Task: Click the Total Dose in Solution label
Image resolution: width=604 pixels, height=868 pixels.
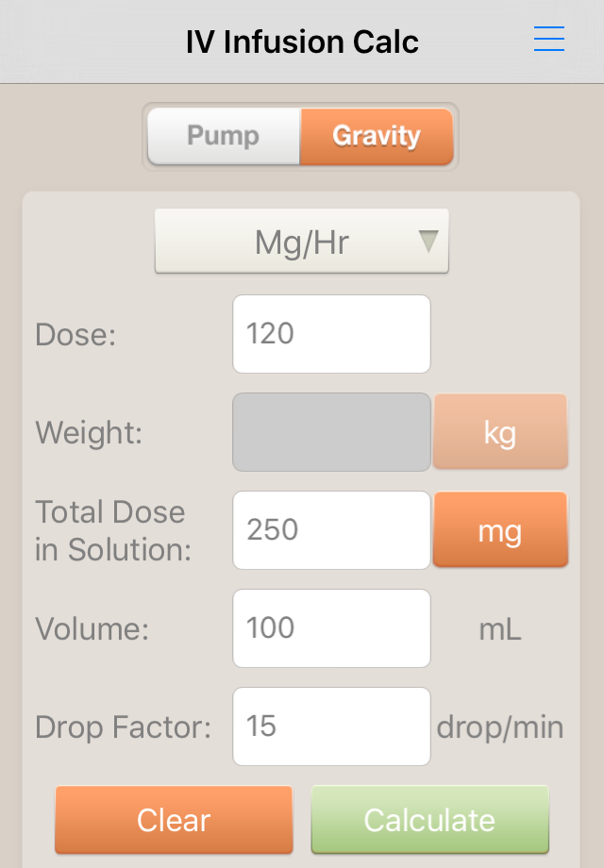Action: pyautogui.click(x=113, y=530)
